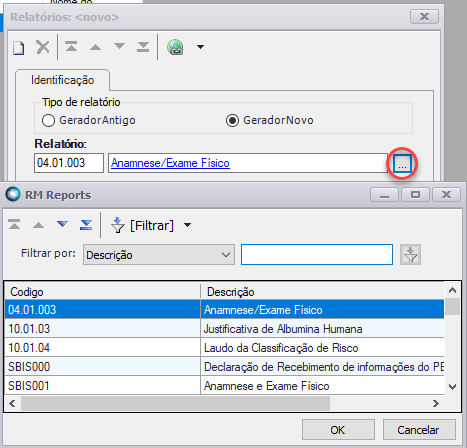Go to first row in RM Reports toolbar
Image resolution: width=467 pixels, height=448 pixels.
(14, 225)
